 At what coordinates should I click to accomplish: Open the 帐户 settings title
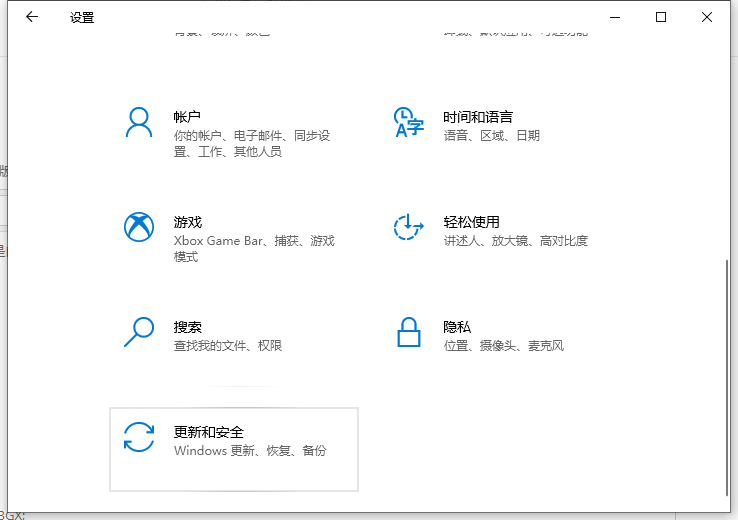tap(187, 117)
